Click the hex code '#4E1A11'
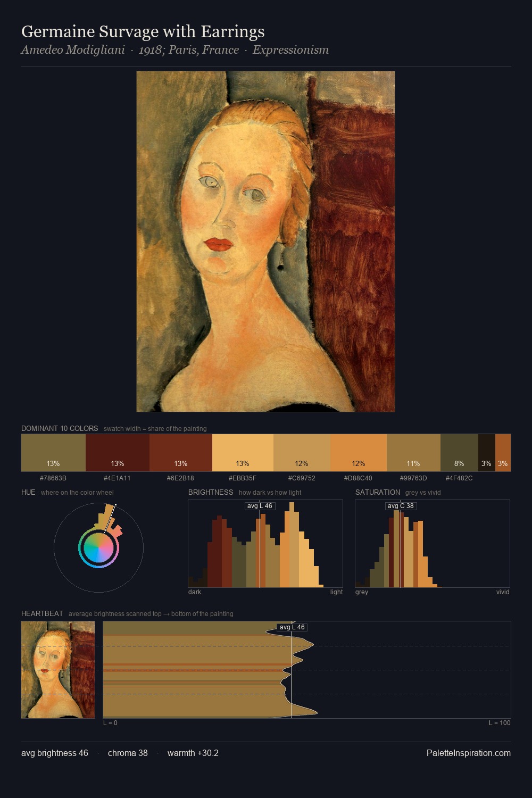 117,478
